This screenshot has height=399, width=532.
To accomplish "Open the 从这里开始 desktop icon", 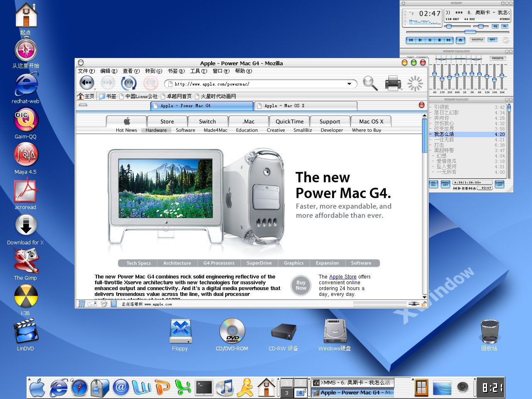I will pyautogui.click(x=26, y=50).
